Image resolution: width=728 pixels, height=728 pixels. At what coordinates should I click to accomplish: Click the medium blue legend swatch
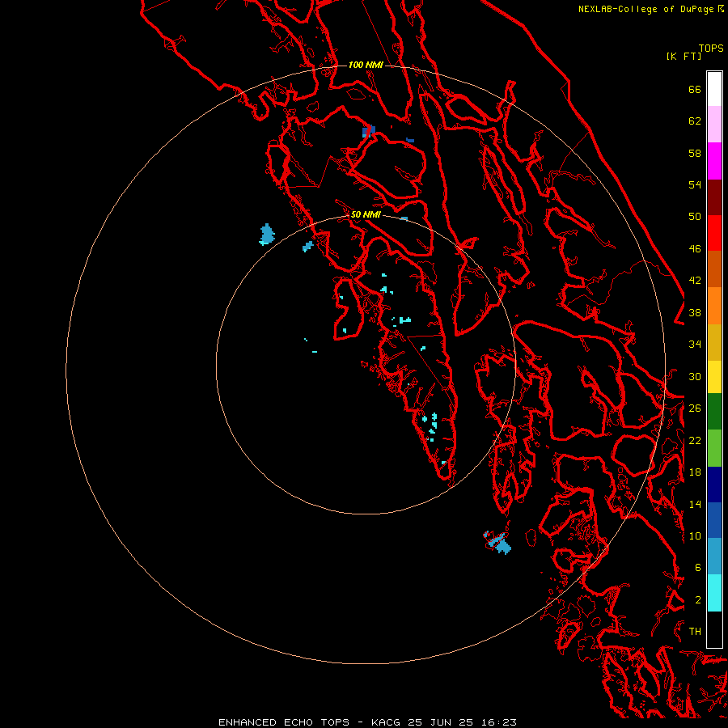coord(714,520)
